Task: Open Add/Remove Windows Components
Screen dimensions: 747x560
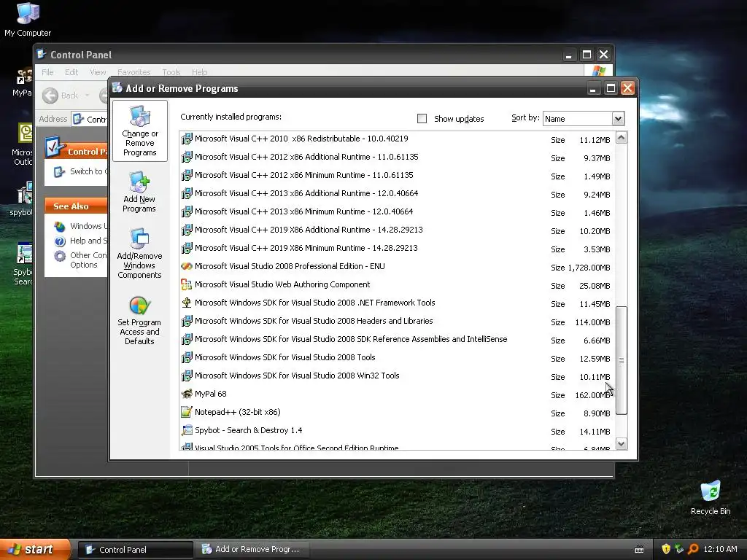Action: click(x=139, y=253)
